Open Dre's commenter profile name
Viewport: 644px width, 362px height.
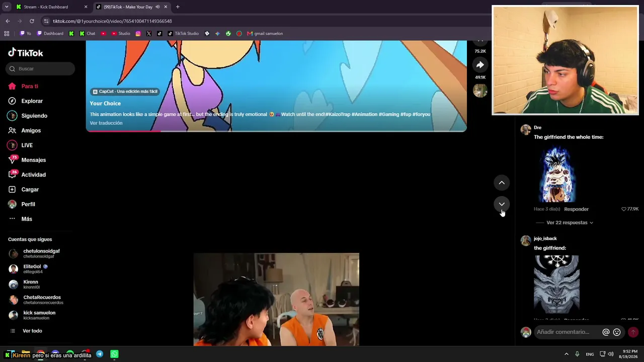point(537,128)
